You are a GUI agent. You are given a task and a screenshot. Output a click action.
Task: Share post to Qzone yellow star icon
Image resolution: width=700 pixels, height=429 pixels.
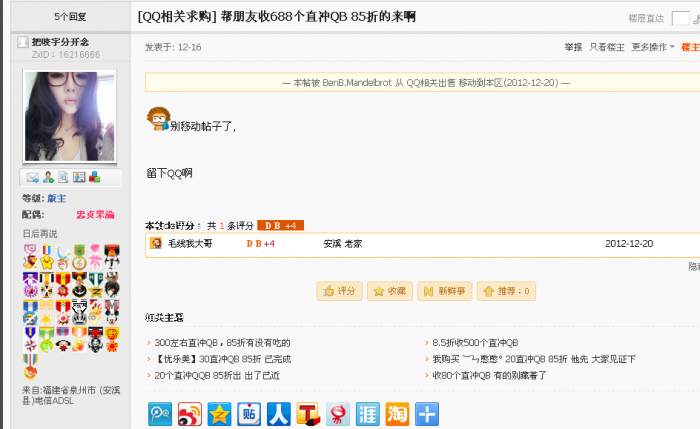219,414
